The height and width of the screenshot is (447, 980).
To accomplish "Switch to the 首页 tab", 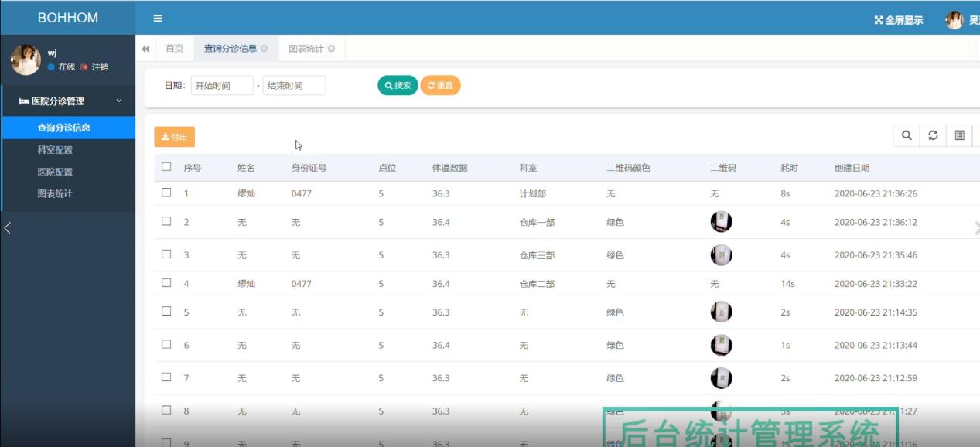I will [x=172, y=47].
